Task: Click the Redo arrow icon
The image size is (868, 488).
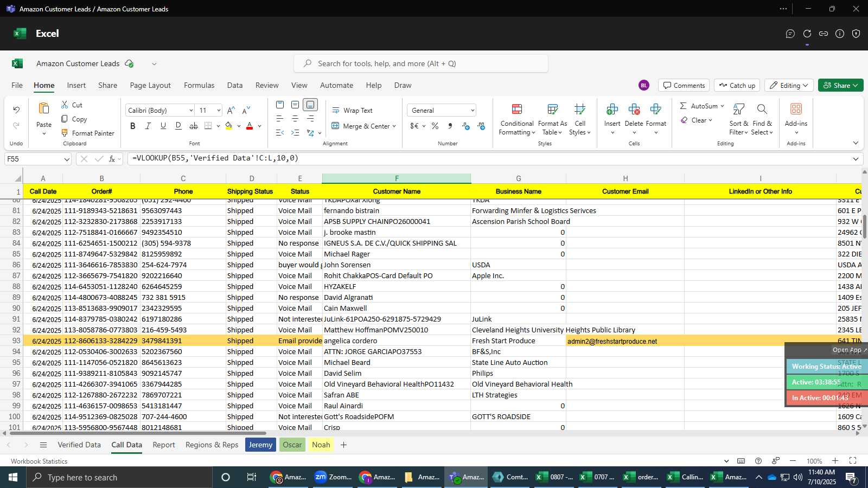Action: point(16,126)
